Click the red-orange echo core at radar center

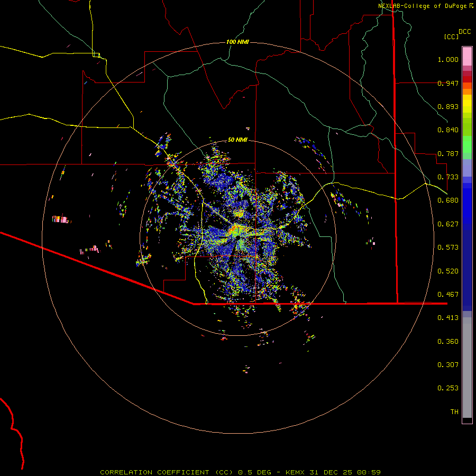(234, 229)
